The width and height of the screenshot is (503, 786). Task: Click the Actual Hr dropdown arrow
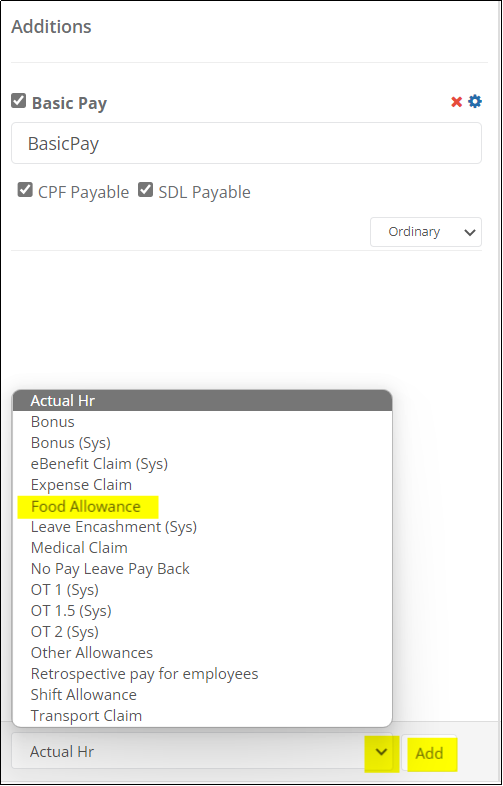pyautogui.click(x=382, y=752)
